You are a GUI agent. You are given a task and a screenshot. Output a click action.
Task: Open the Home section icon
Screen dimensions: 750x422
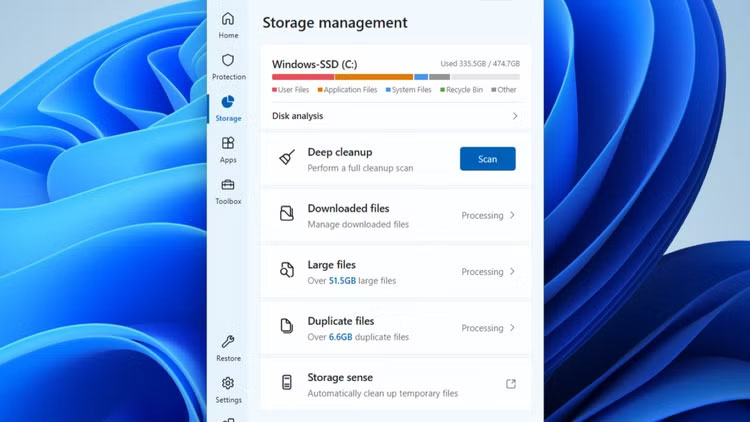pyautogui.click(x=228, y=19)
